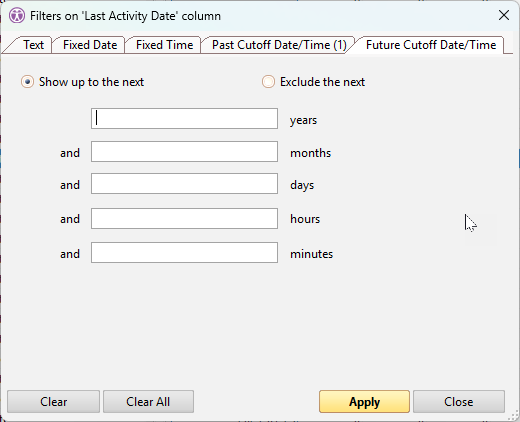Click the Clear button
This screenshot has height=422, width=520.
tap(53, 402)
